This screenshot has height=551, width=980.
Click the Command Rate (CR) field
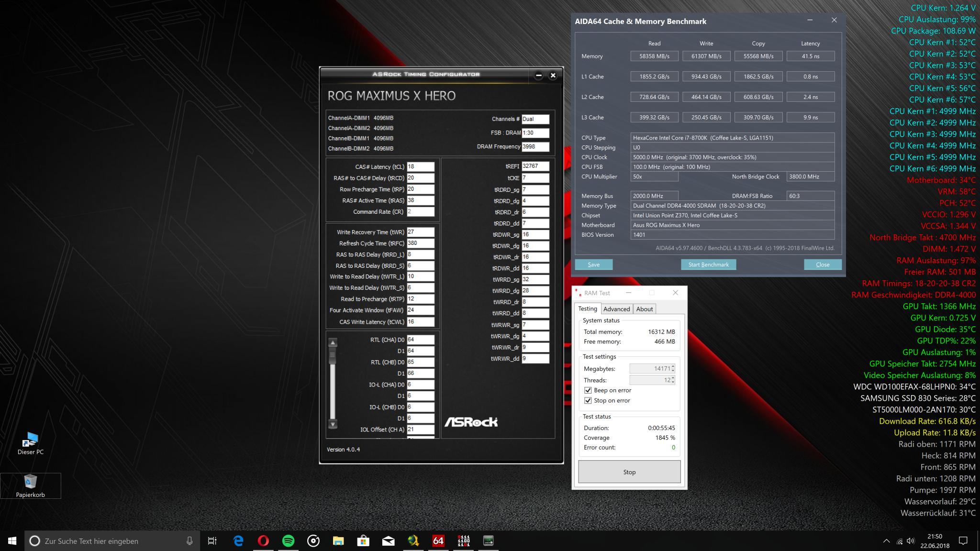pyautogui.click(x=421, y=211)
